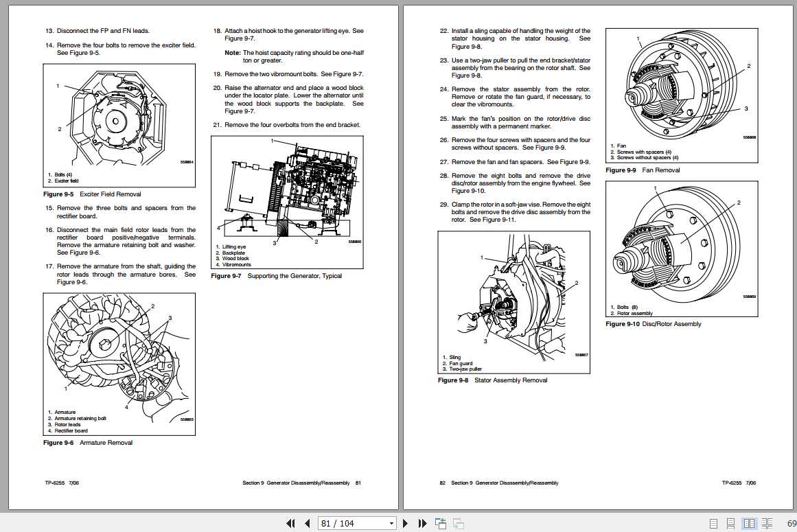Open the page number dropdown list

point(391,523)
